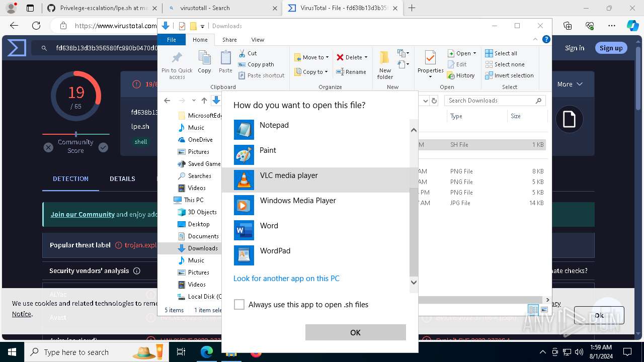Click Select none in the ribbon
Viewport: 644px width, 362px height.
point(505,64)
